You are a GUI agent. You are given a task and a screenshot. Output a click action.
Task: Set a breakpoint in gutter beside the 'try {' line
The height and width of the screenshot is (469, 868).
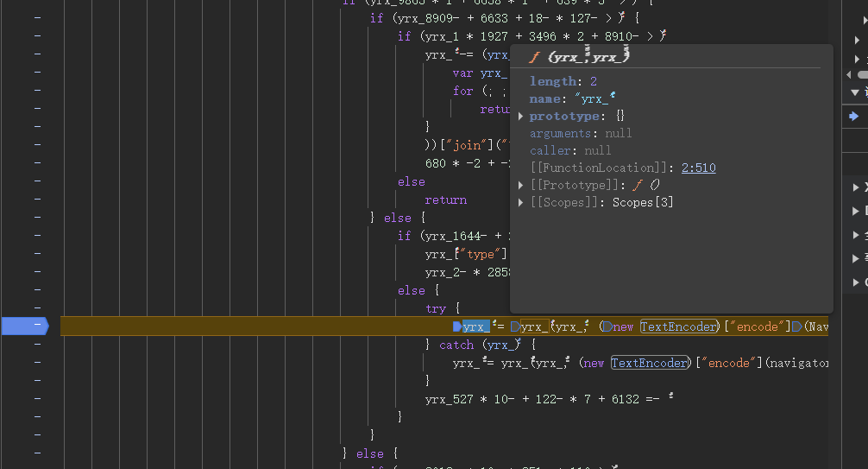[x=37, y=307]
